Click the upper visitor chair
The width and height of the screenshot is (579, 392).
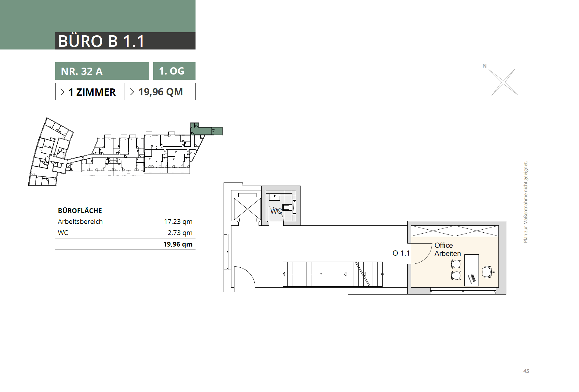click(456, 264)
